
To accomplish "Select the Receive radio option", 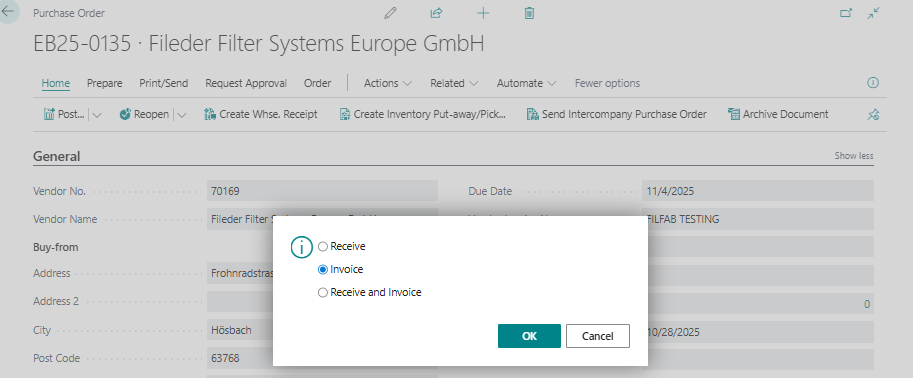I will pyautogui.click(x=342, y=246).
